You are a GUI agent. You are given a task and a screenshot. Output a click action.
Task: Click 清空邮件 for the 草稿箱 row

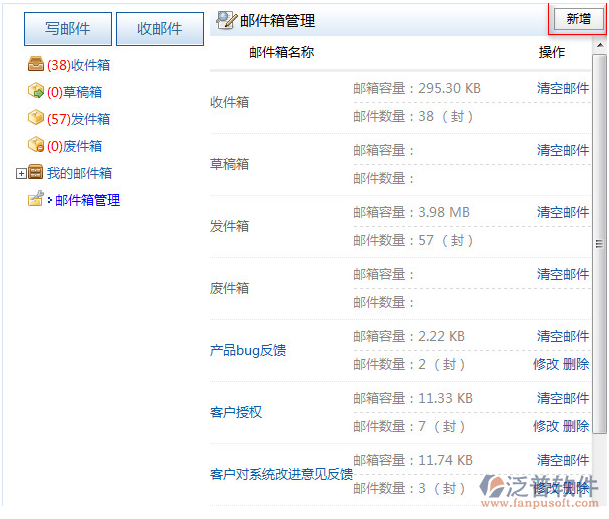[563, 150]
